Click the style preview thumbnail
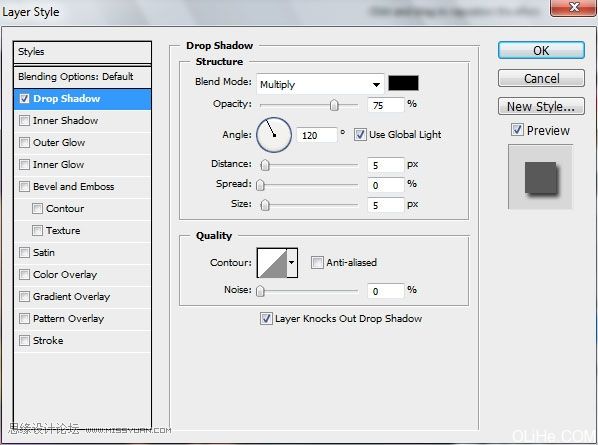 [540, 177]
